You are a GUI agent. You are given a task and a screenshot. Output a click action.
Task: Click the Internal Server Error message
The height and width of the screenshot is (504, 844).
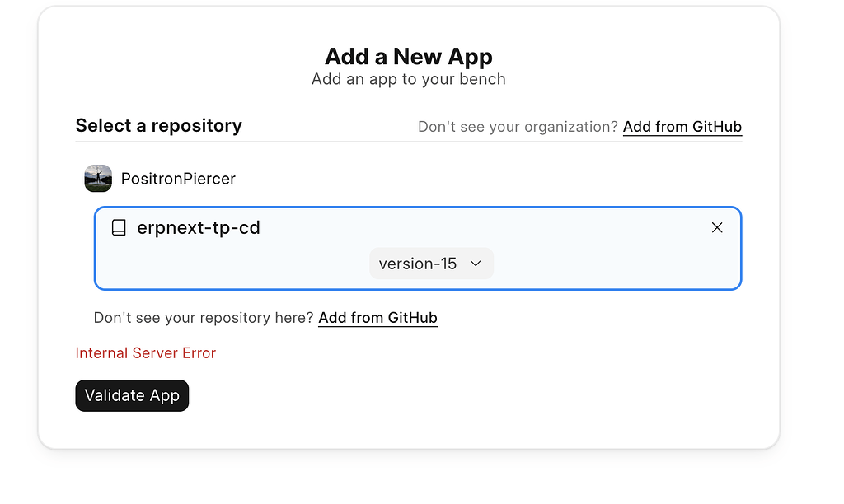(x=145, y=352)
